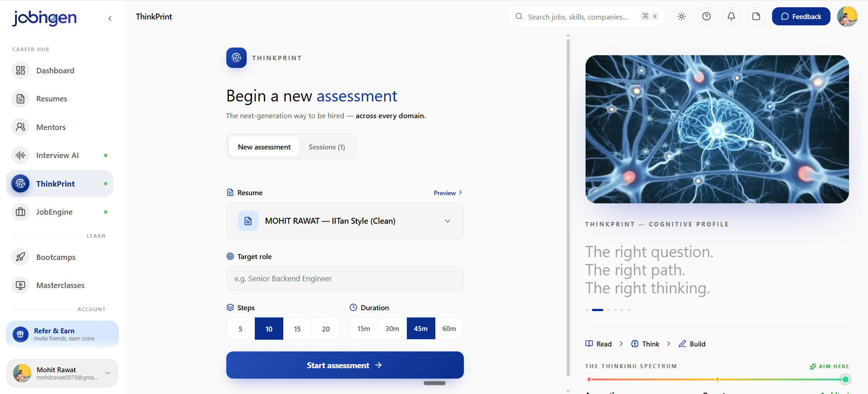The height and width of the screenshot is (394, 868).
Task: Click the red start point of thinking spectrum
Action: click(589, 380)
